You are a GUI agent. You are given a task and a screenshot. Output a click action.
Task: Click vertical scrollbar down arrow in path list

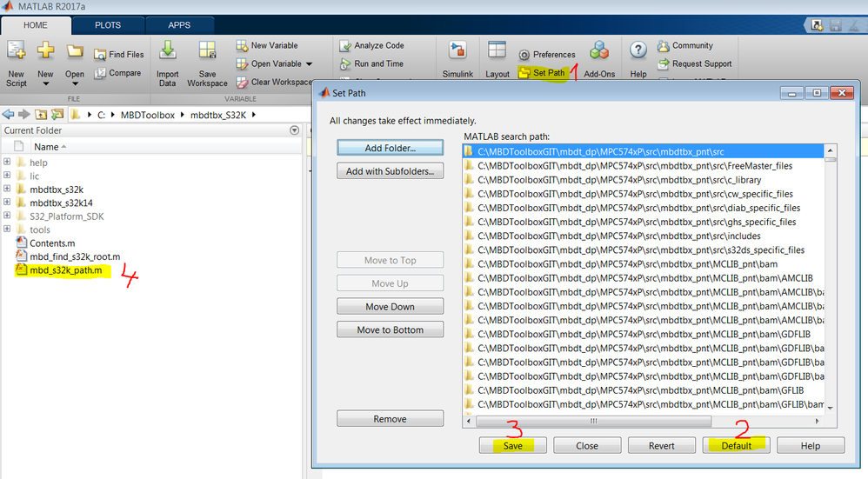point(831,408)
